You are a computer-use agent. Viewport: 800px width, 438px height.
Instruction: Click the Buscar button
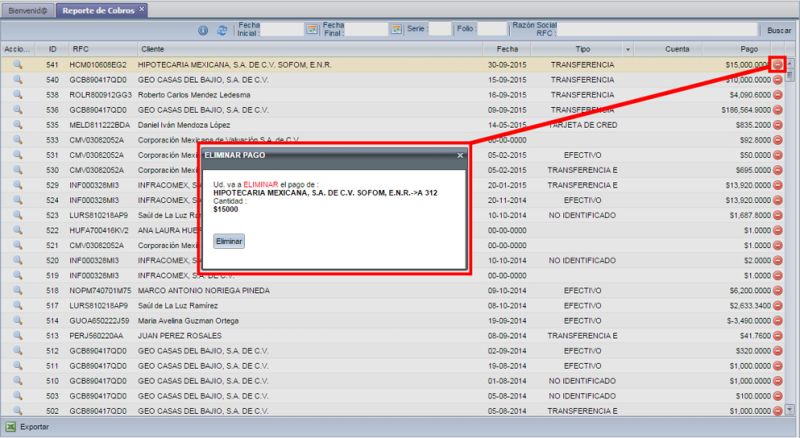(x=778, y=31)
